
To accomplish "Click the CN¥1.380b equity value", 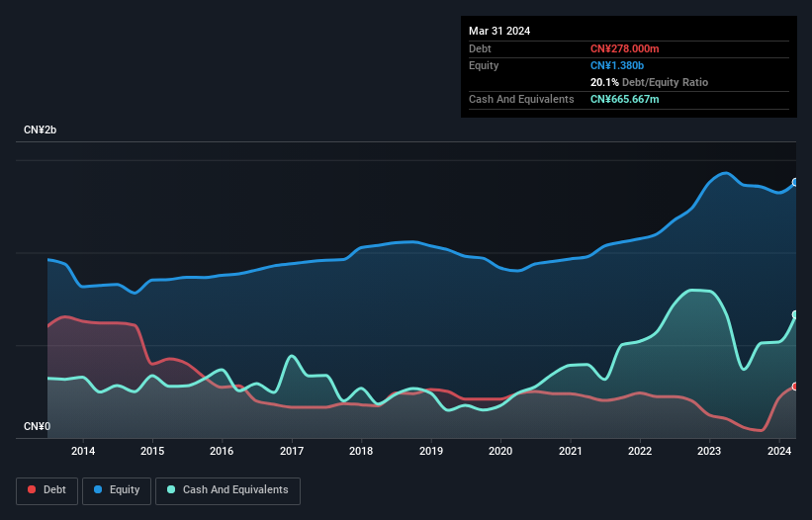I will click(x=617, y=65).
